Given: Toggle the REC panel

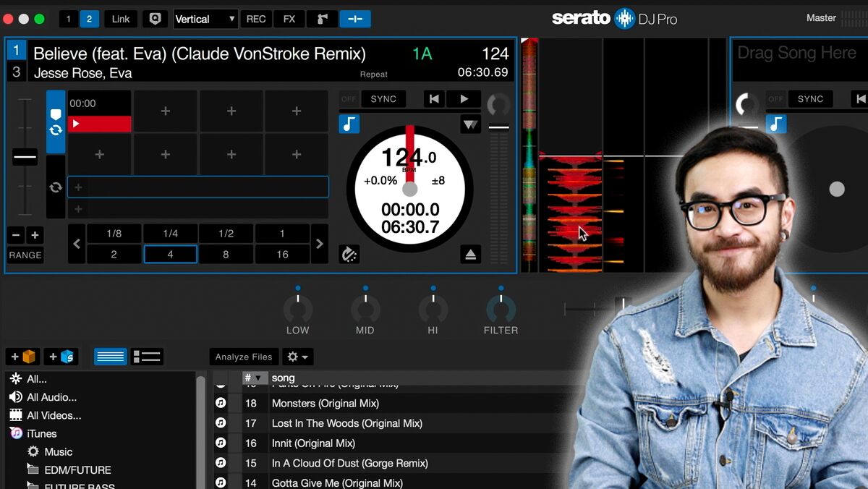Looking at the screenshot, I should coord(256,19).
